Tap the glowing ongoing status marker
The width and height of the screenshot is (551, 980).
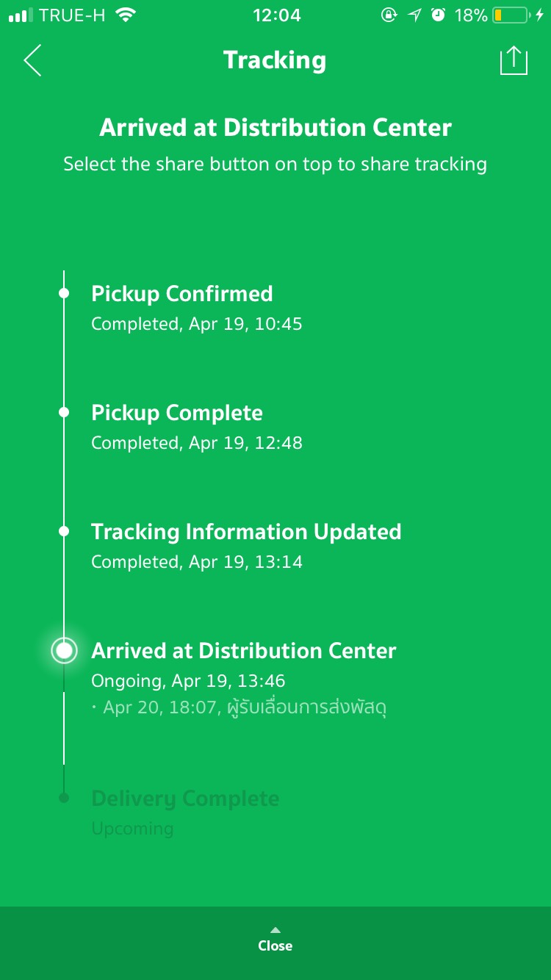tap(64, 650)
